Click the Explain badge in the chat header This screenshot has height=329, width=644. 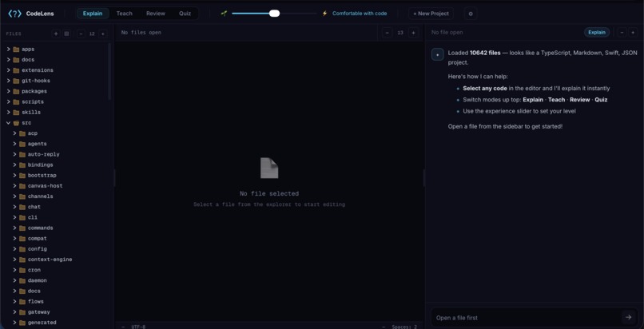coord(597,33)
